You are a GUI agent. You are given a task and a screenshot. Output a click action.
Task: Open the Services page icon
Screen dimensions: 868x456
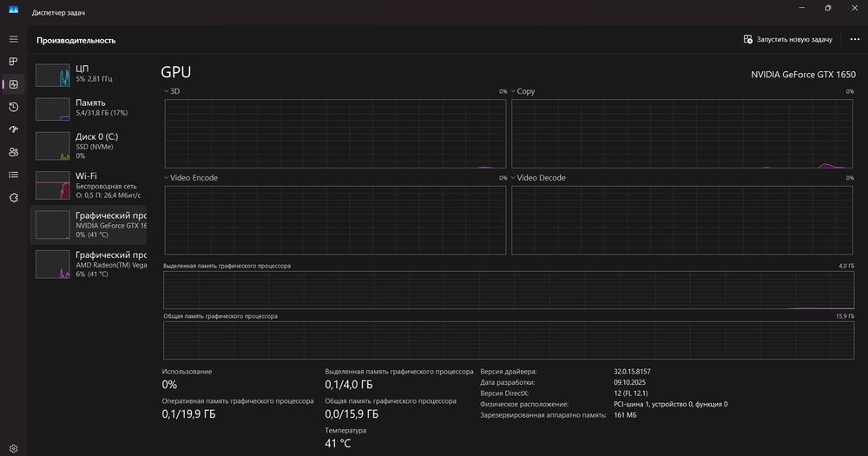pos(13,197)
